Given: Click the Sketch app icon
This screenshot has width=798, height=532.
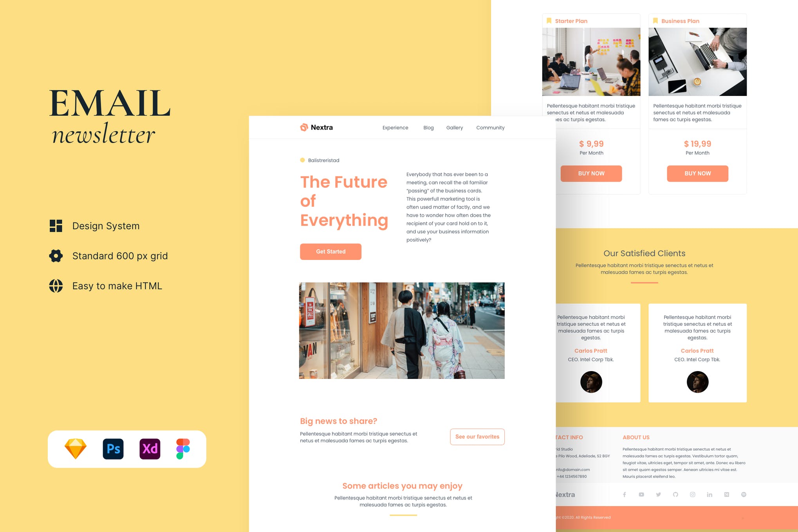Looking at the screenshot, I should click(76, 449).
